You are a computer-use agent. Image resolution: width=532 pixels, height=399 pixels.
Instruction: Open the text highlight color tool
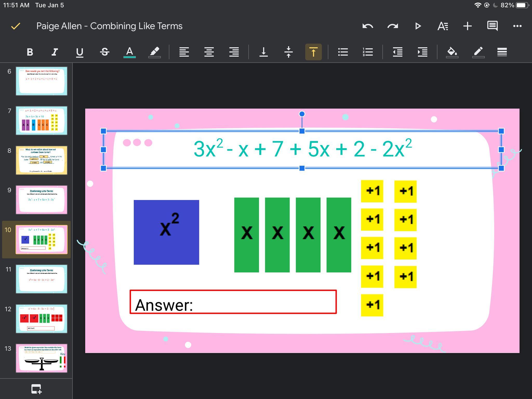tap(155, 52)
